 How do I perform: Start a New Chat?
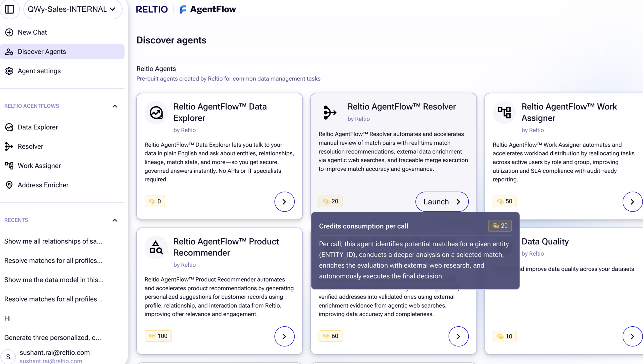tap(32, 32)
